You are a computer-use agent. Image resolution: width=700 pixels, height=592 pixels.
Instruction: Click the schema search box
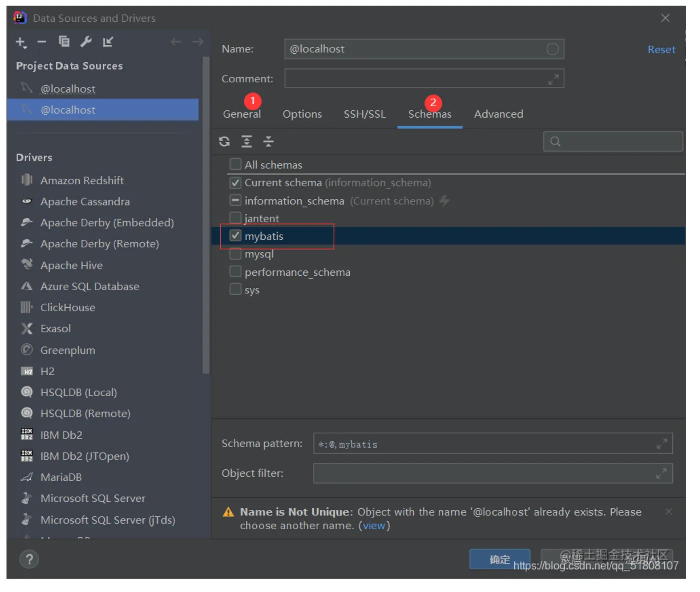click(613, 142)
